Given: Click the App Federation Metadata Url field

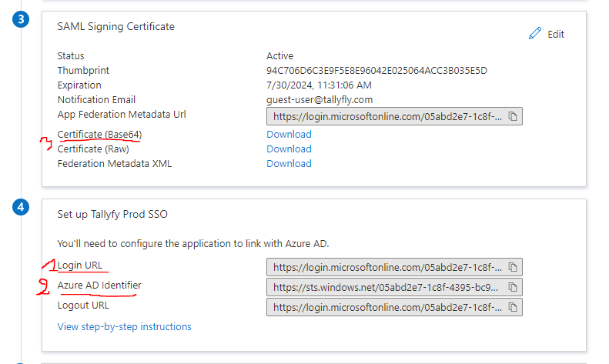Looking at the screenshot, I should (394, 116).
